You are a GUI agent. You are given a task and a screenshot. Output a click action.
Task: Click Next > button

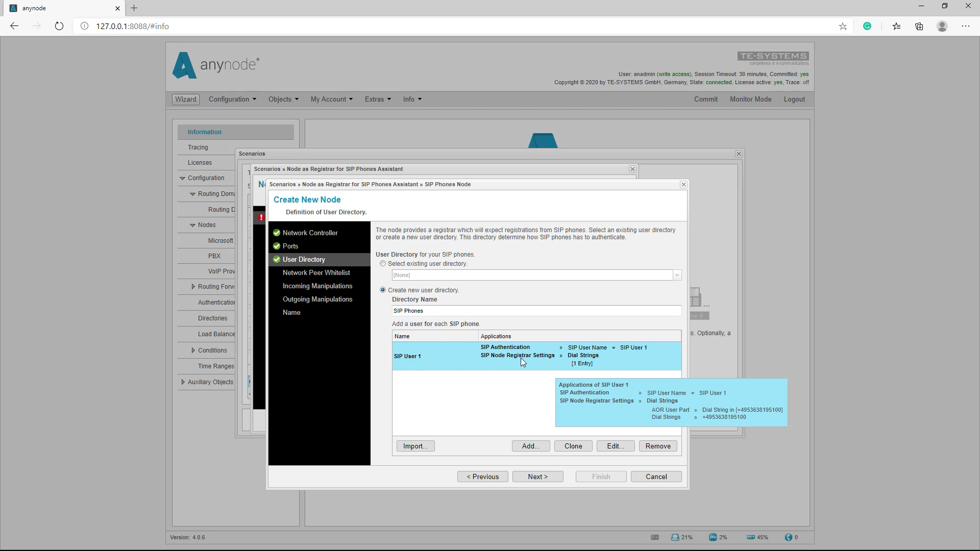coord(538,477)
